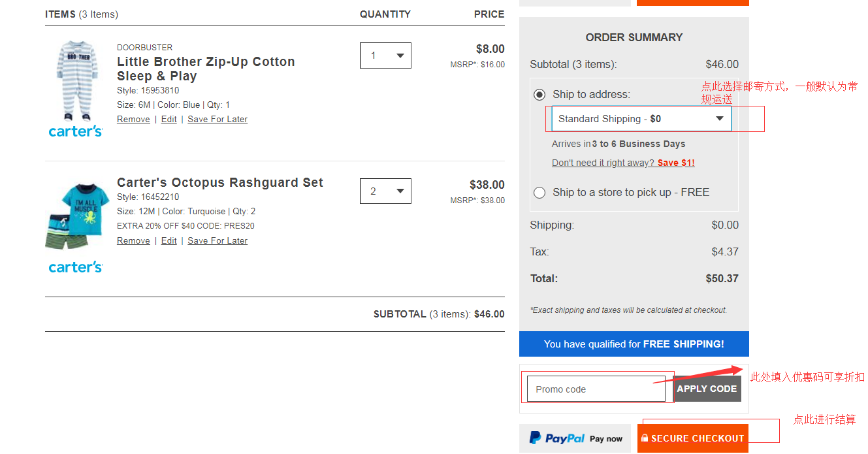Click the Carter's logo under the rashguard set
The height and width of the screenshot is (454, 868).
click(x=76, y=267)
